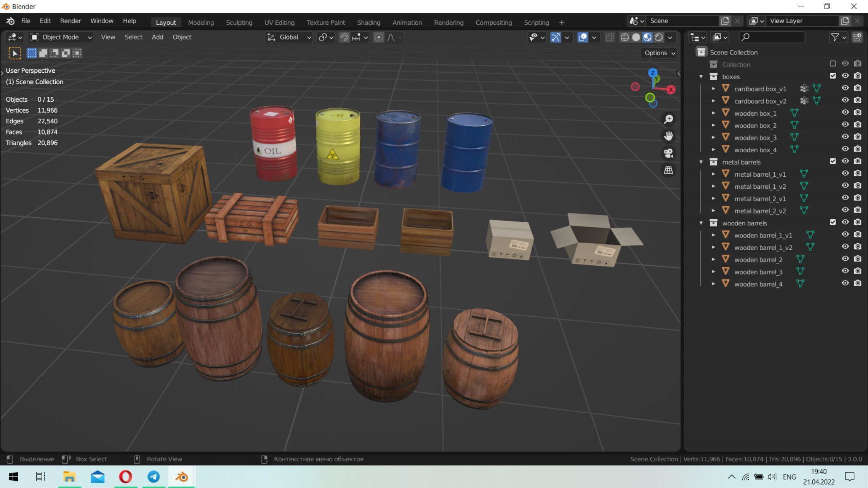Select solid viewport shading mode
The width and height of the screenshot is (868, 488).
(636, 37)
